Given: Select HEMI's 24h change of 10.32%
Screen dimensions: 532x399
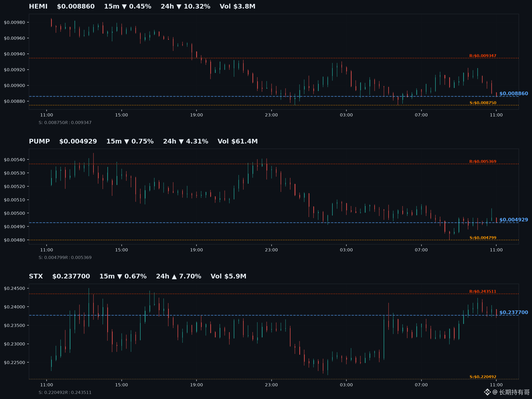Looking at the screenshot, I should coord(185,6).
